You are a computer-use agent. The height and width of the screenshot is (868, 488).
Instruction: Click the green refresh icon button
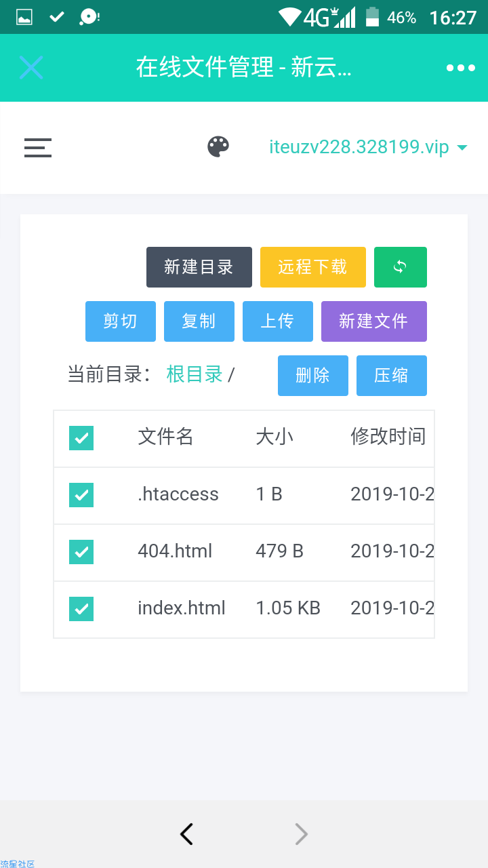click(x=401, y=267)
